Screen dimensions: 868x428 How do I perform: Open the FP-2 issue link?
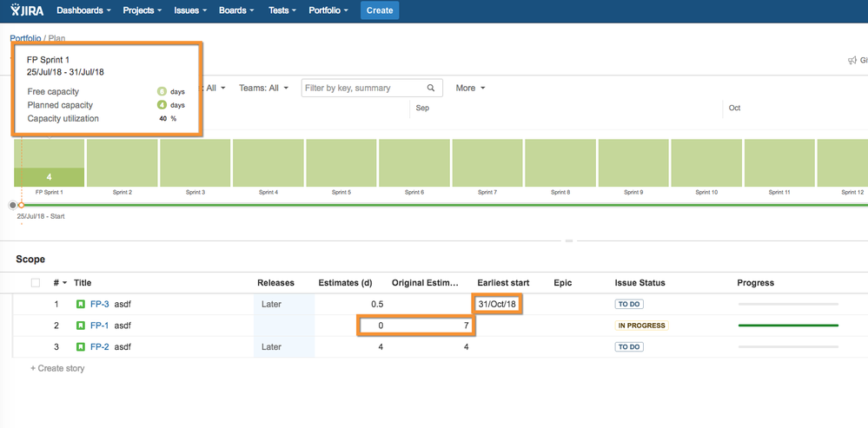100,347
